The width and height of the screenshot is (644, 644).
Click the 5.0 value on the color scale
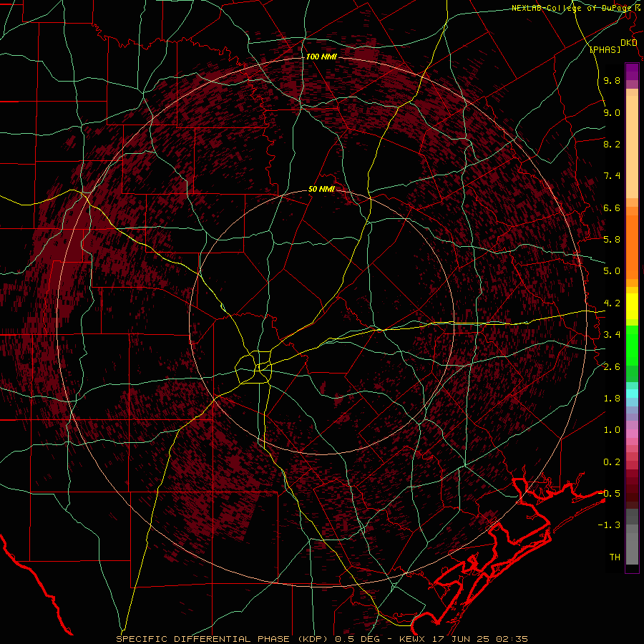(x=612, y=271)
